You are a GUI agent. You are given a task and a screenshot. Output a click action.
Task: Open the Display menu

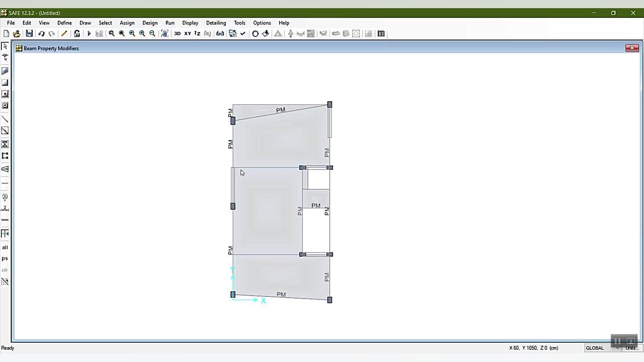click(190, 23)
